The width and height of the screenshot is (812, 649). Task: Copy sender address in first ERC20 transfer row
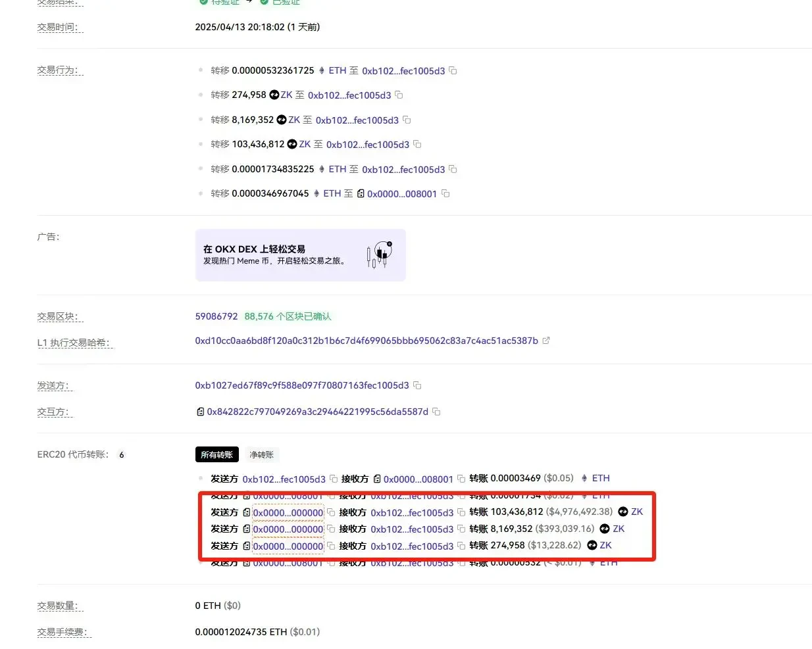click(334, 479)
